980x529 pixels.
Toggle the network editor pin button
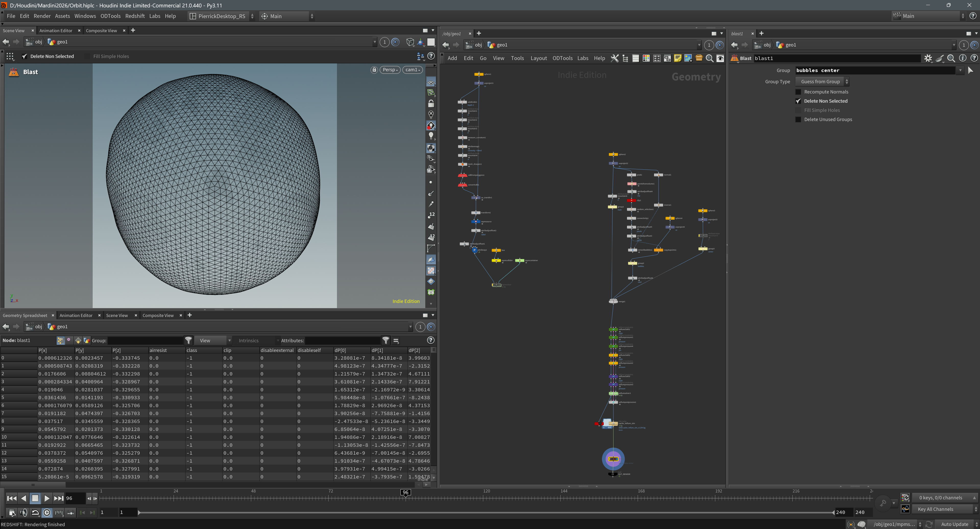point(719,45)
